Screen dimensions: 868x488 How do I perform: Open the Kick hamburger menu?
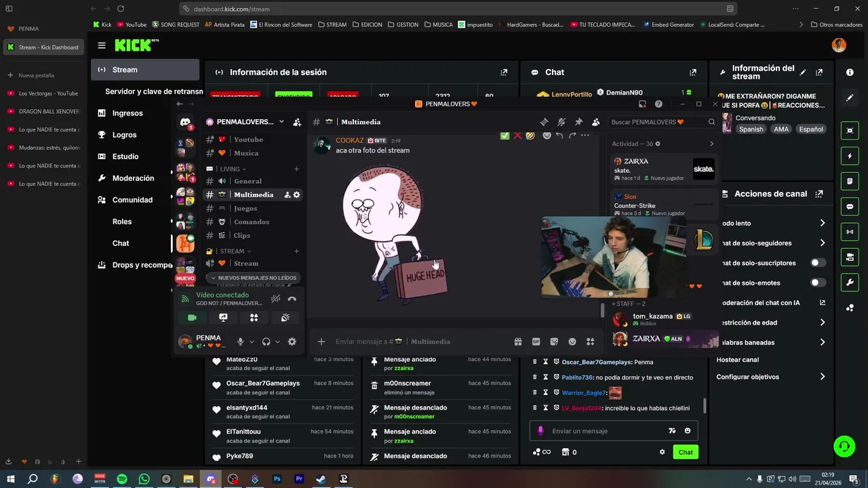point(101,45)
